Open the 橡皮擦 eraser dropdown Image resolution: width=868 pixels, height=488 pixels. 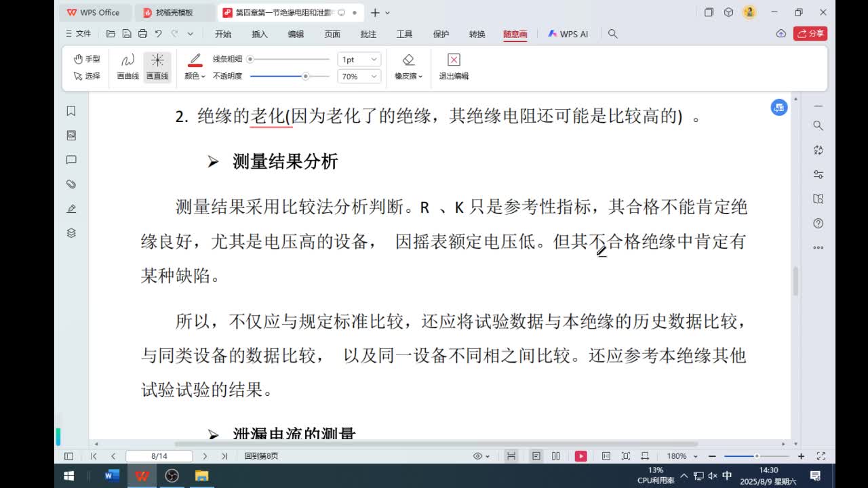click(408, 67)
